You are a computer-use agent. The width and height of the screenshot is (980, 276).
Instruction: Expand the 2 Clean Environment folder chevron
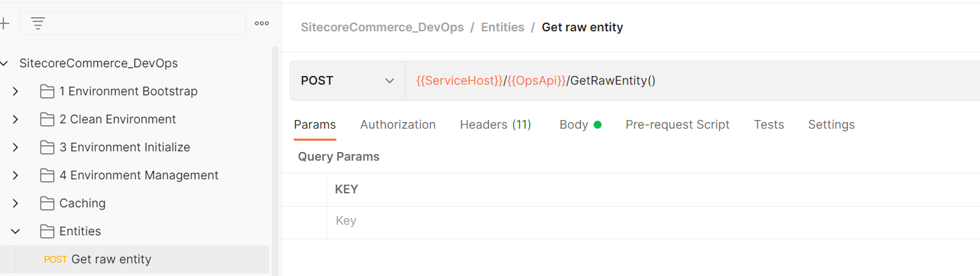click(x=15, y=119)
